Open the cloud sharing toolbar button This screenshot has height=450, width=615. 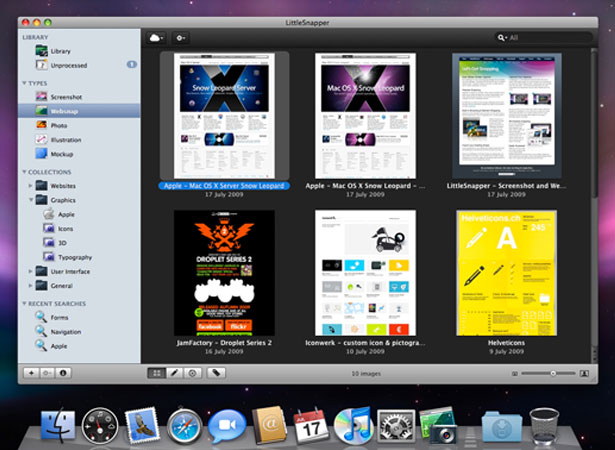pyautogui.click(x=156, y=38)
